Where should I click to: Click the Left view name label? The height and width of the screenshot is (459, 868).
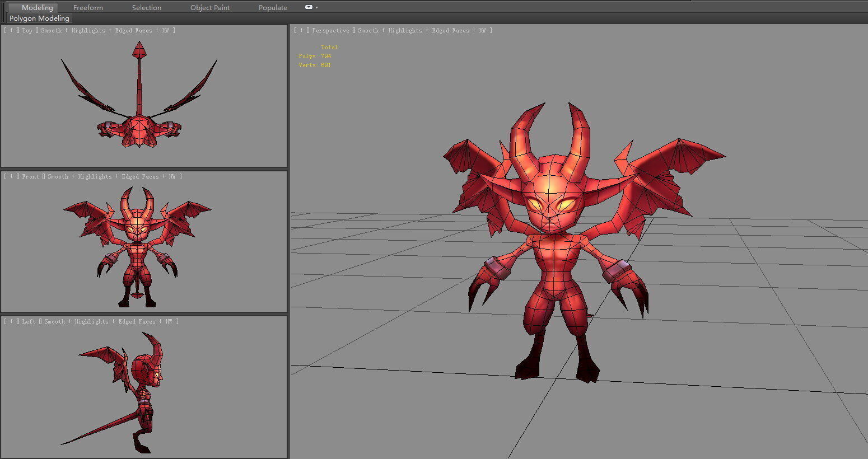[29, 322]
